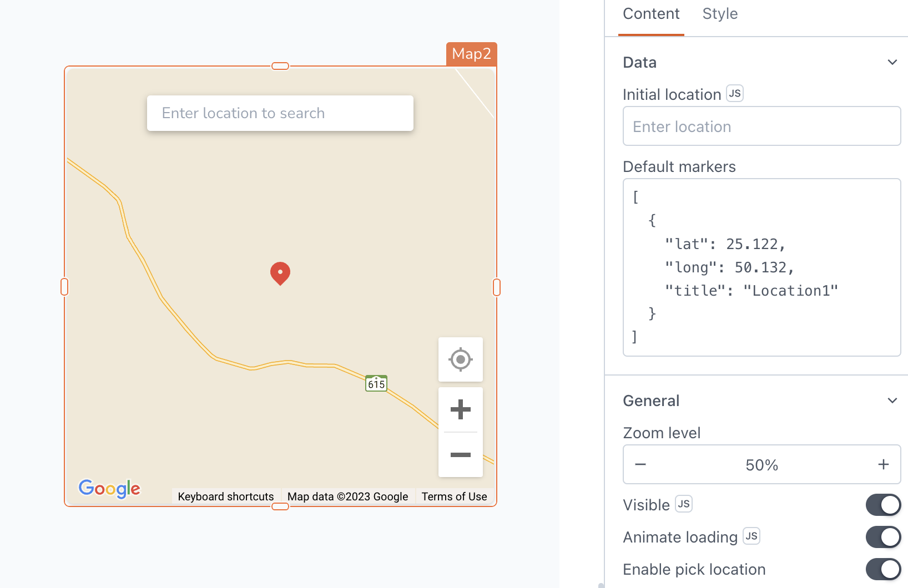This screenshot has width=908, height=588.
Task: Click Keyboard shortcuts on the map
Action: click(226, 496)
